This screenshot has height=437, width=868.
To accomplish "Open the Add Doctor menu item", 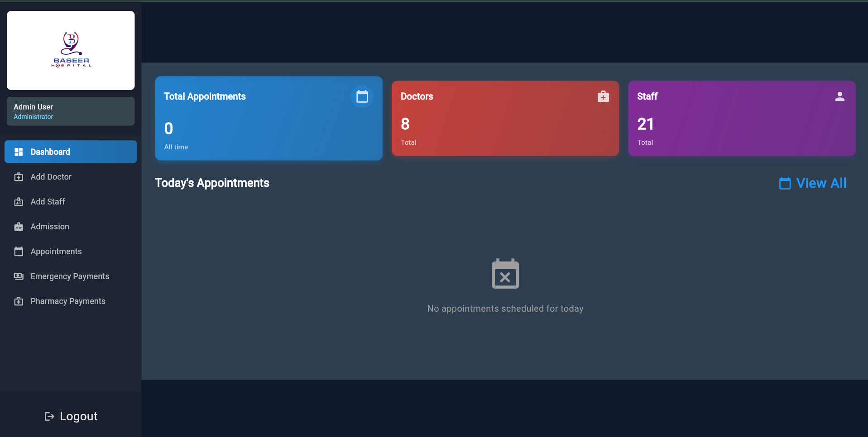I will tap(51, 177).
